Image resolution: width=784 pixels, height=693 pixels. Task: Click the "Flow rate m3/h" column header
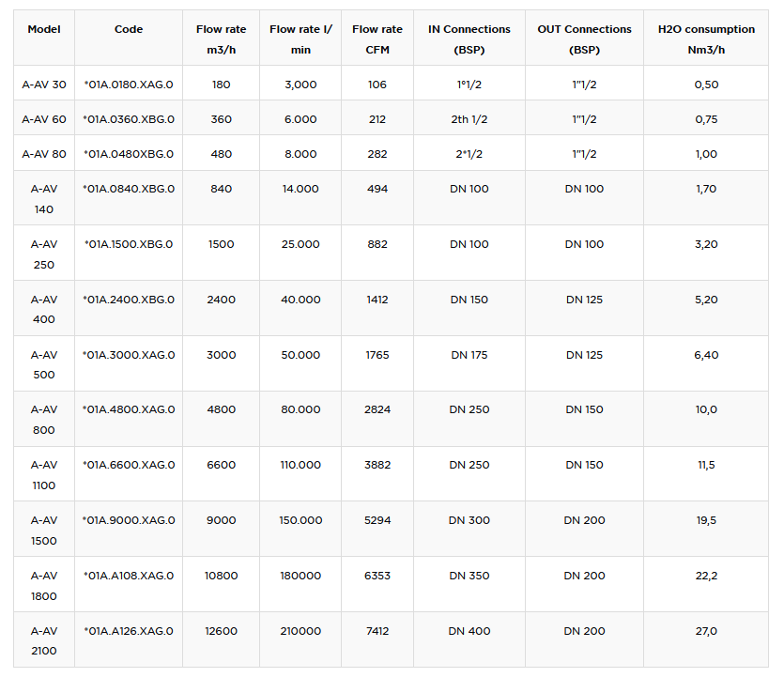click(221, 39)
